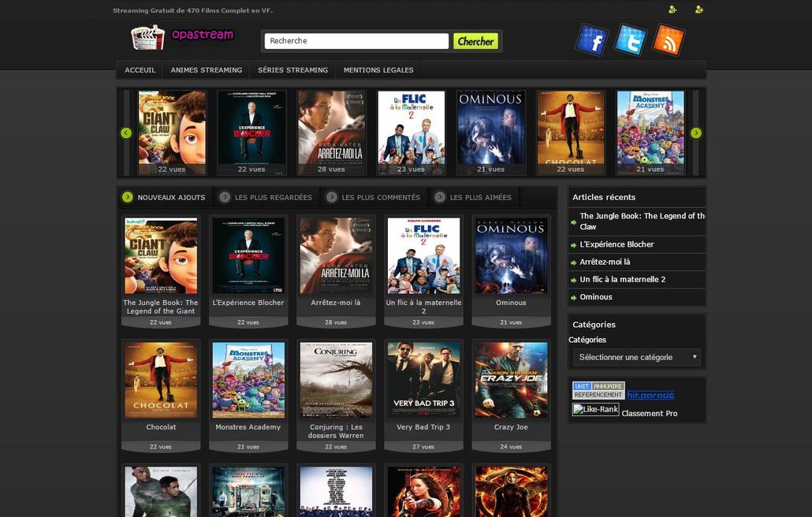Viewport: 812px width, 517px height.
Task: Open the L'Expérience Blocher recent article link
Action: [616, 244]
